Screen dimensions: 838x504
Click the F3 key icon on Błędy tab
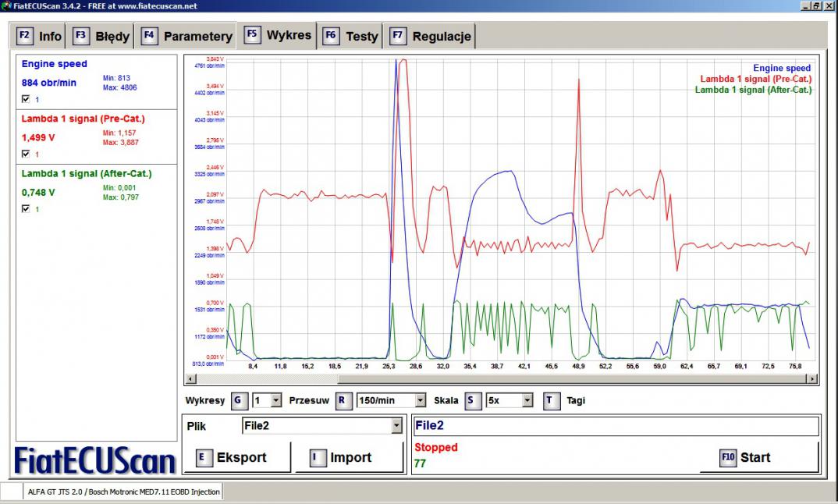[x=81, y=36]
